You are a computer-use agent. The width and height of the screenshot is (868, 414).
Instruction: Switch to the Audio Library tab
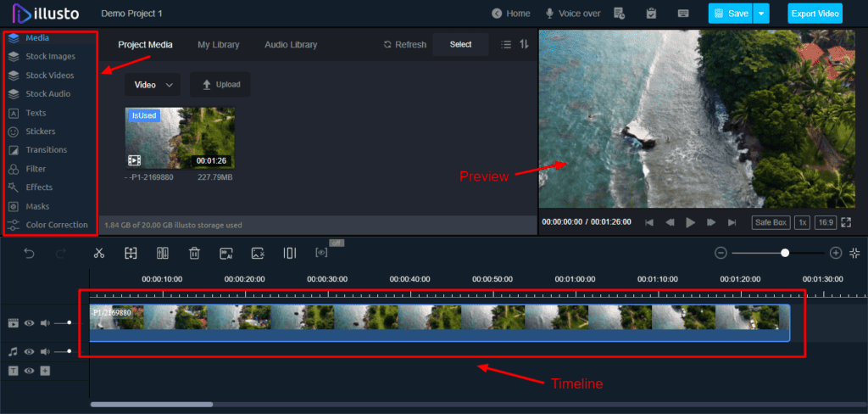pyautogui.click(x=291, y=45)
